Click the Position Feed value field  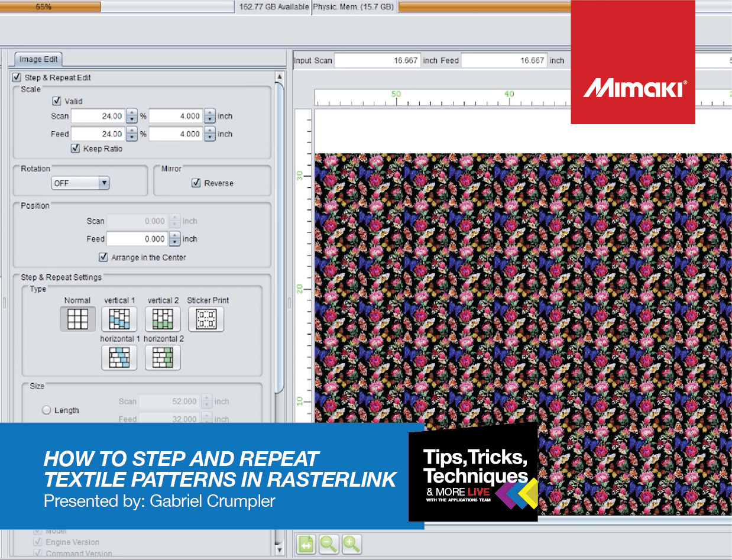click(x=138, y=239)
